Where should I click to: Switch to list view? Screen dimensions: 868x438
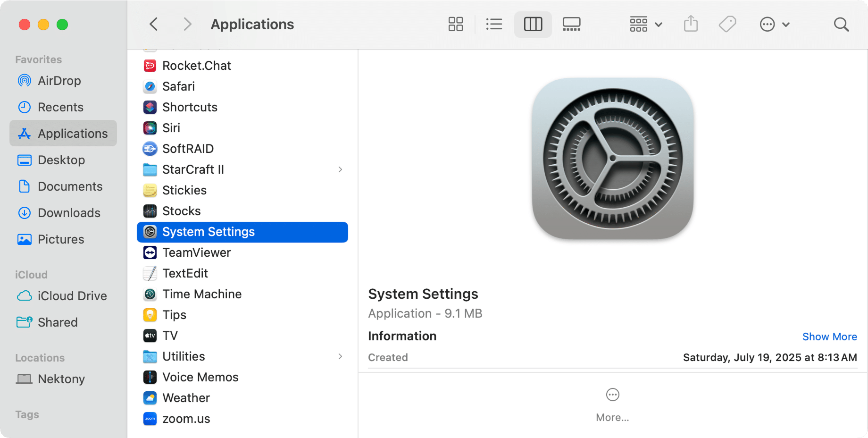click(494, 24)
